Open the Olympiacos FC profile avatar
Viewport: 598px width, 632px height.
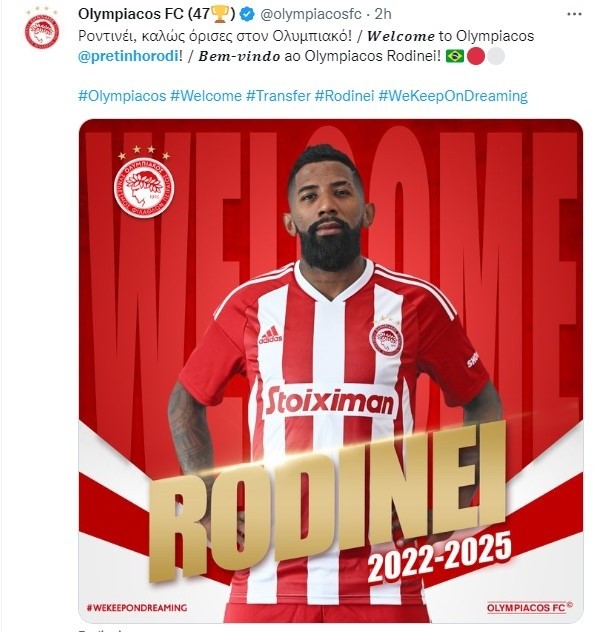[x=42, y=29]
